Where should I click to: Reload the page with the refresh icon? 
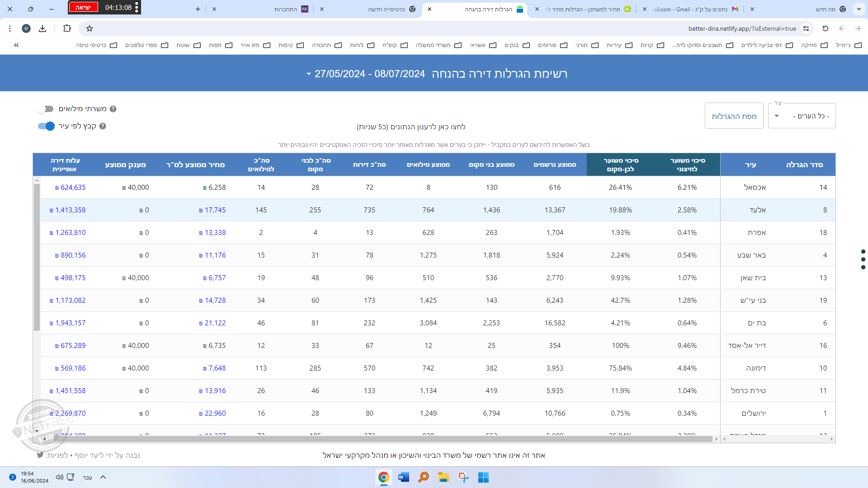[x=825, y=28]
